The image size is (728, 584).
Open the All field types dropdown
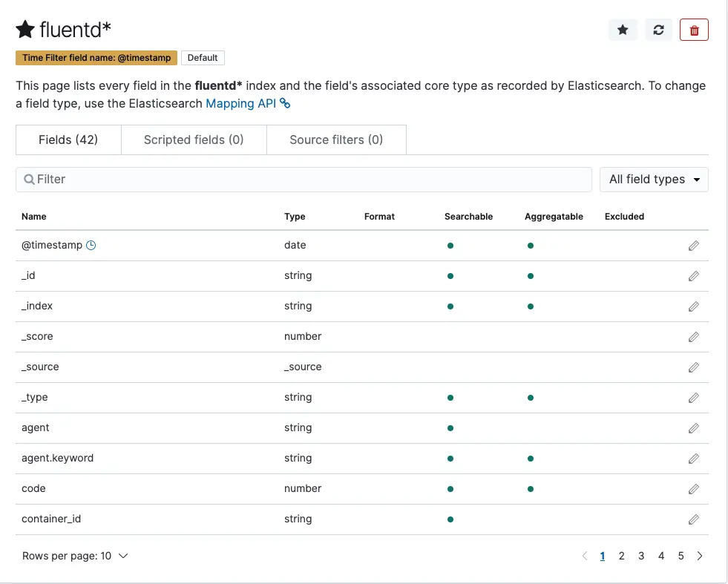coord(654,180)
